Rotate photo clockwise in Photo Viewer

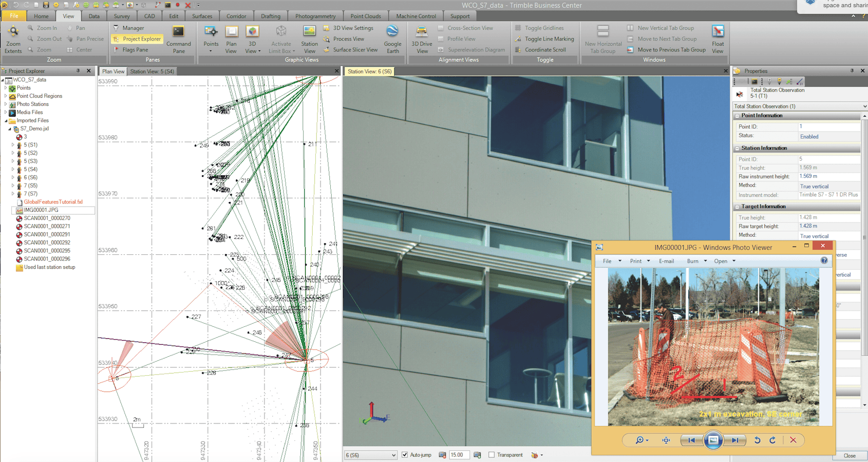pos(772,440)
